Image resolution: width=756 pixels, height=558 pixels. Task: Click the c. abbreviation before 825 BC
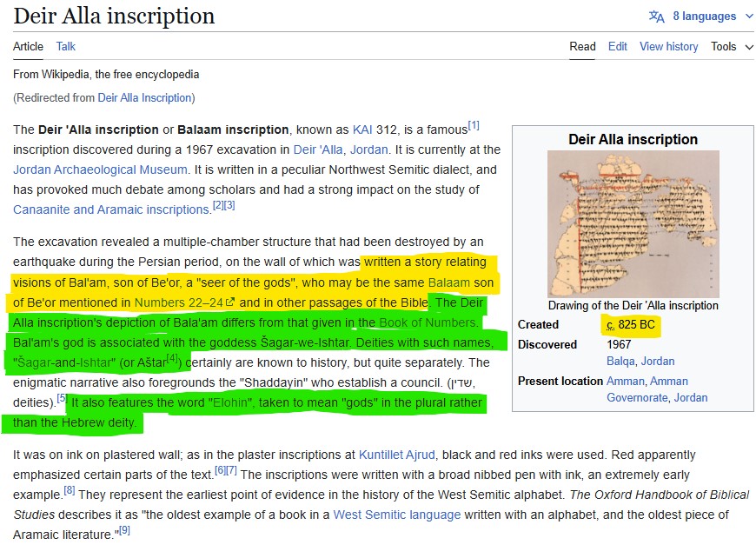(x=610, y=325)
